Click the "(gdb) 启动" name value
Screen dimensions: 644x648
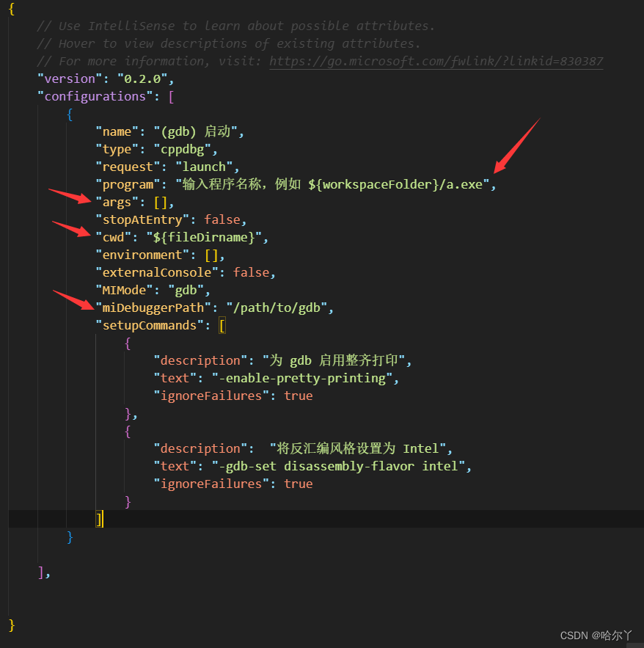point(196,132)
